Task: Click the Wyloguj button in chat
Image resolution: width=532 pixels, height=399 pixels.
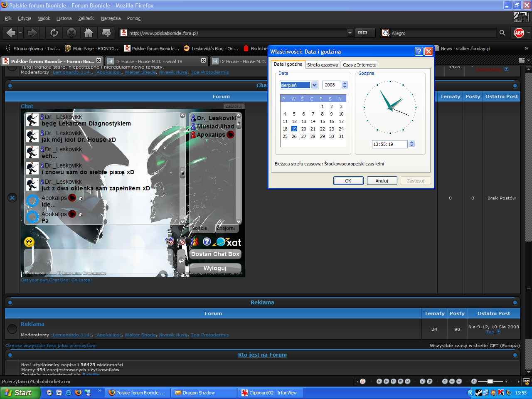Action: tap(215, 268)
